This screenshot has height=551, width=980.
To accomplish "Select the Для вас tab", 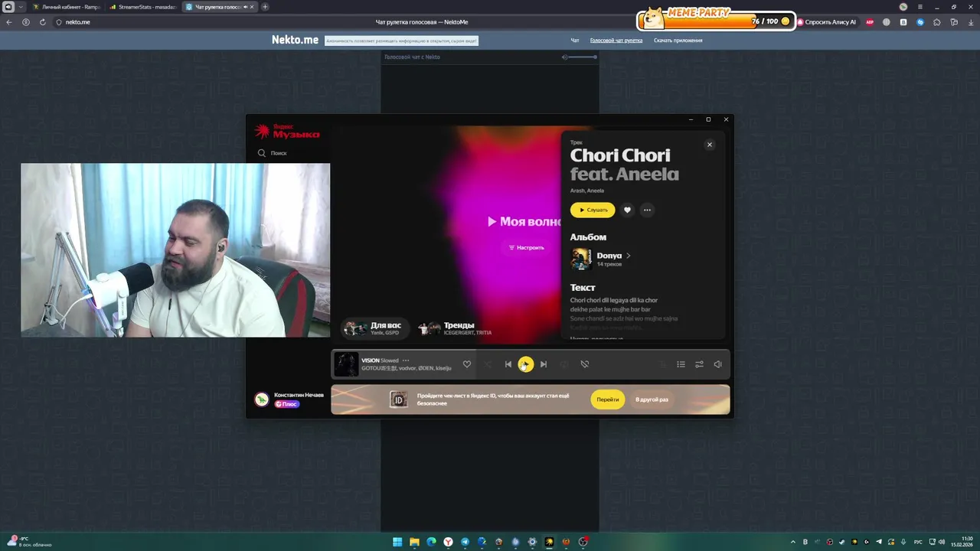I will tap(374, 328).
